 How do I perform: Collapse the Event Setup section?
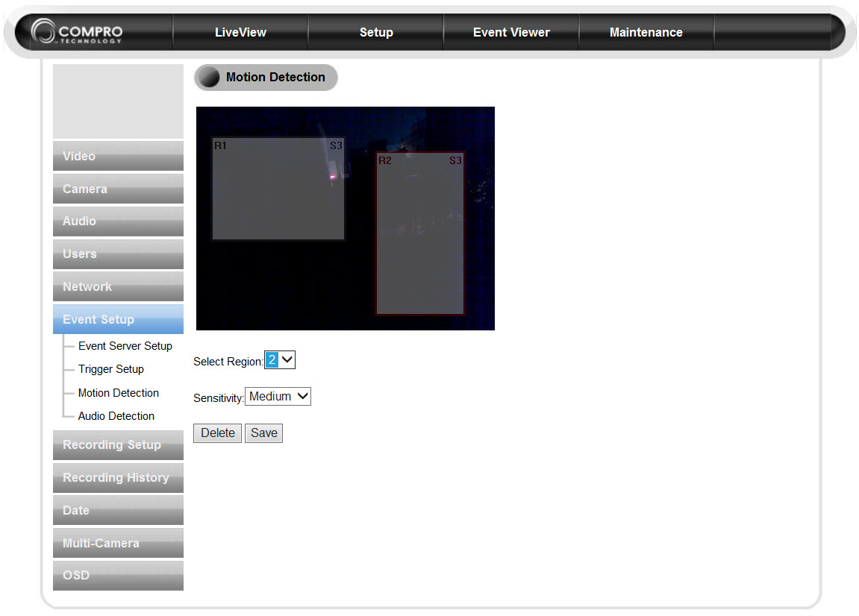tap(119, 319)
